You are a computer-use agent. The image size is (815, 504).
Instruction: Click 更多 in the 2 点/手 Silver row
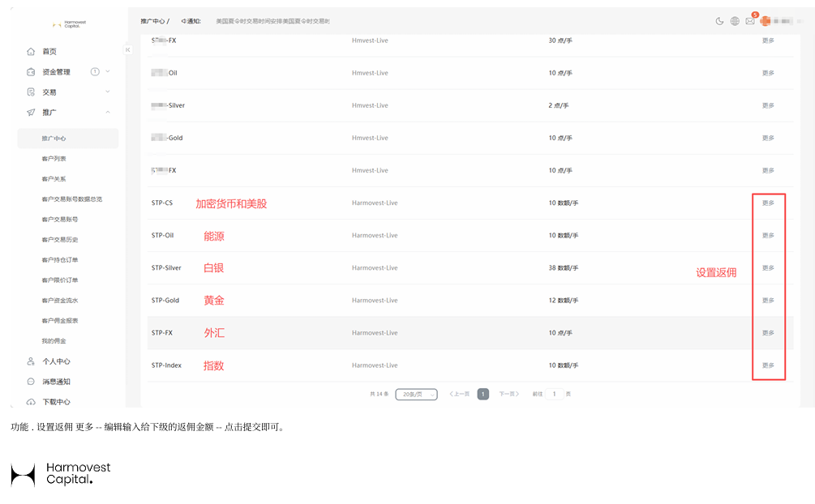(x=768, y=105)
